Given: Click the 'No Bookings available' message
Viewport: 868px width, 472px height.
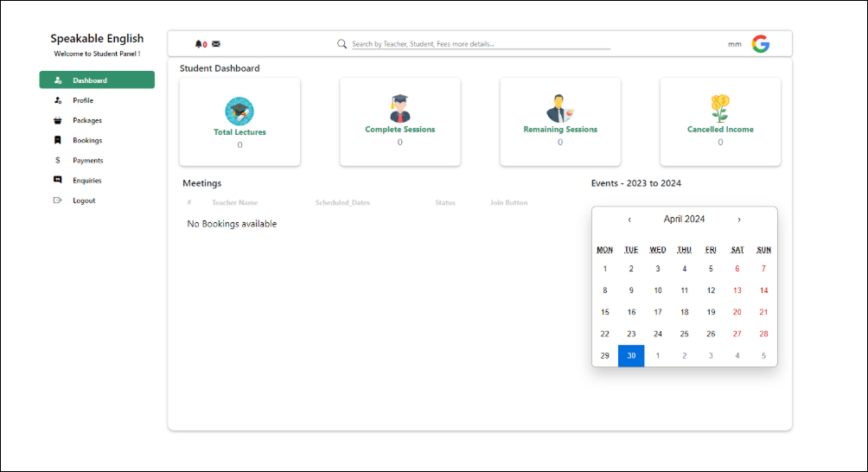Looking at the screenshot, I should [232, 224].
